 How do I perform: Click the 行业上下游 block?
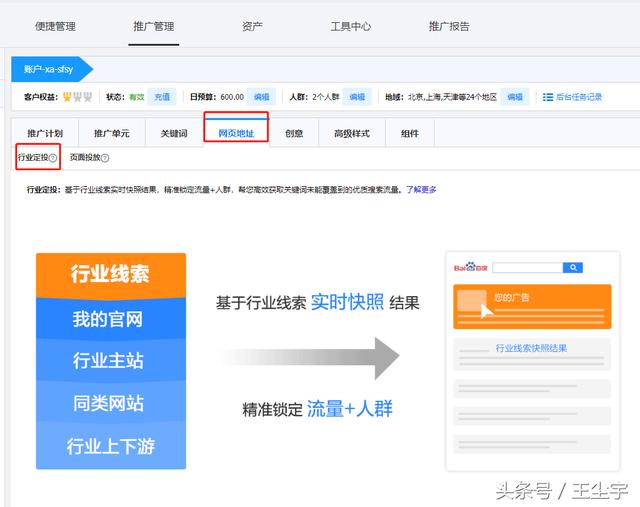(111, 446)
